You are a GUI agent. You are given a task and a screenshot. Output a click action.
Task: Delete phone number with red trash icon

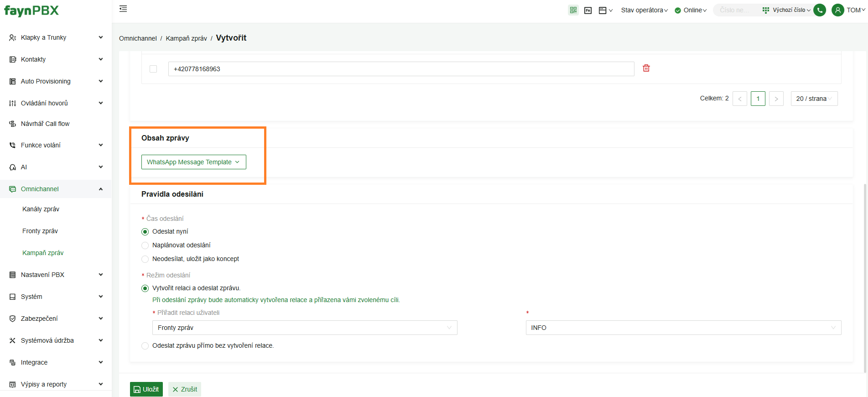646,68
